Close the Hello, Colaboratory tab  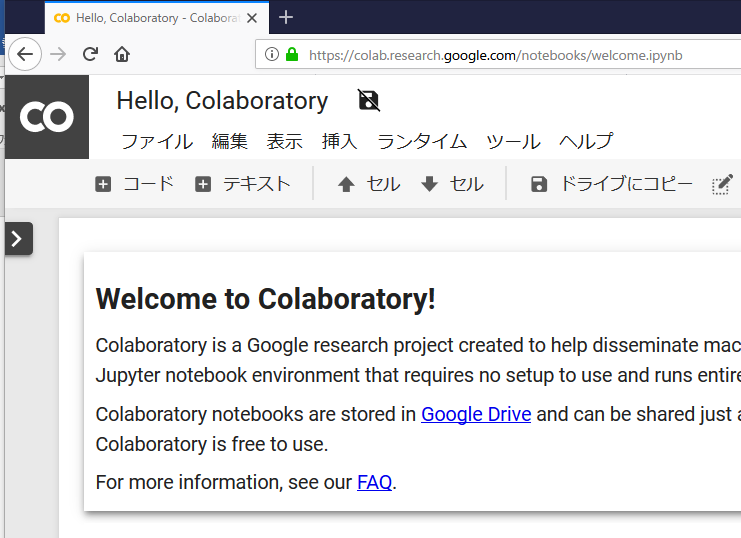click(x=252, y=18)
